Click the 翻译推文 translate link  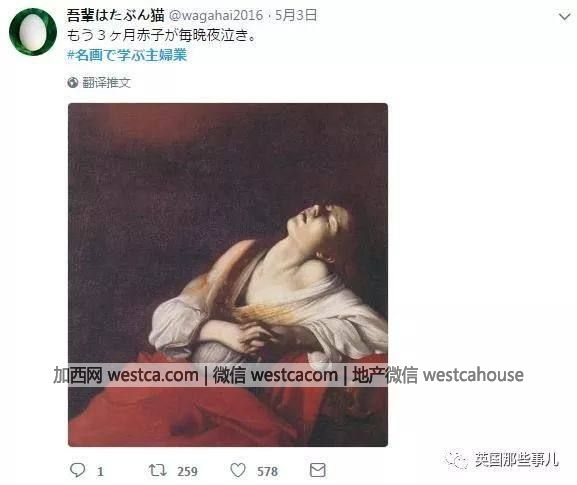tap(106, 82)
